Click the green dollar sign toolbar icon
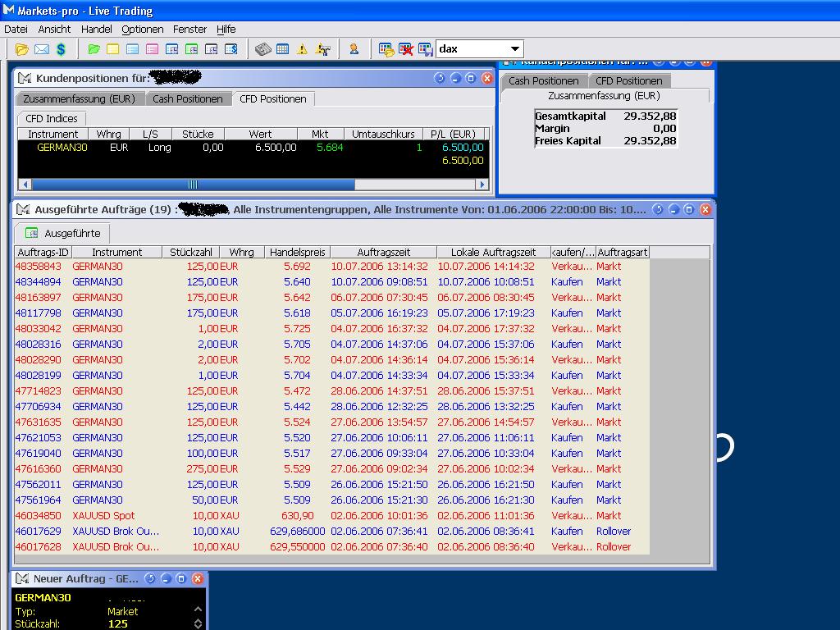 click(x=61, y=49)
